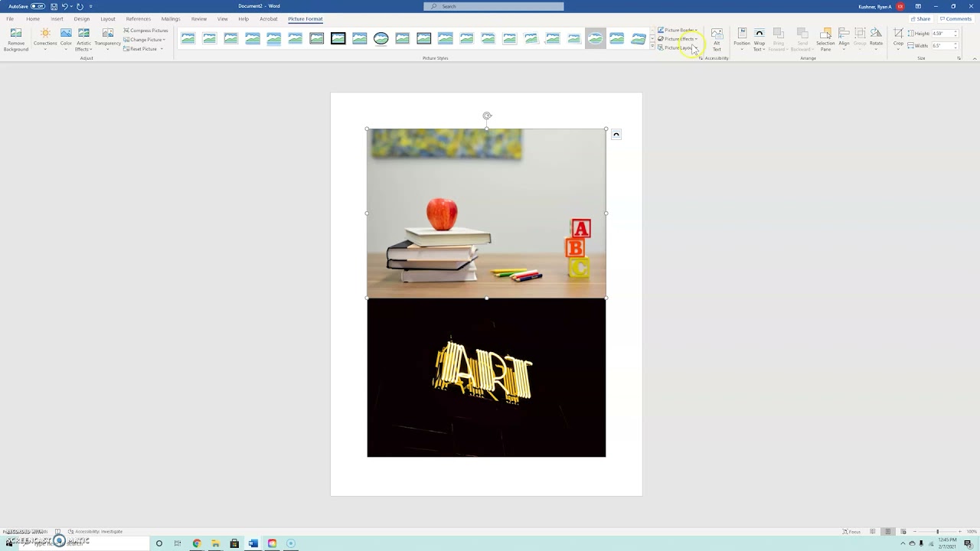This screenshot has height=551, width=980.
Task: Open the Wrap Text menu
Action: click(759, 41)
